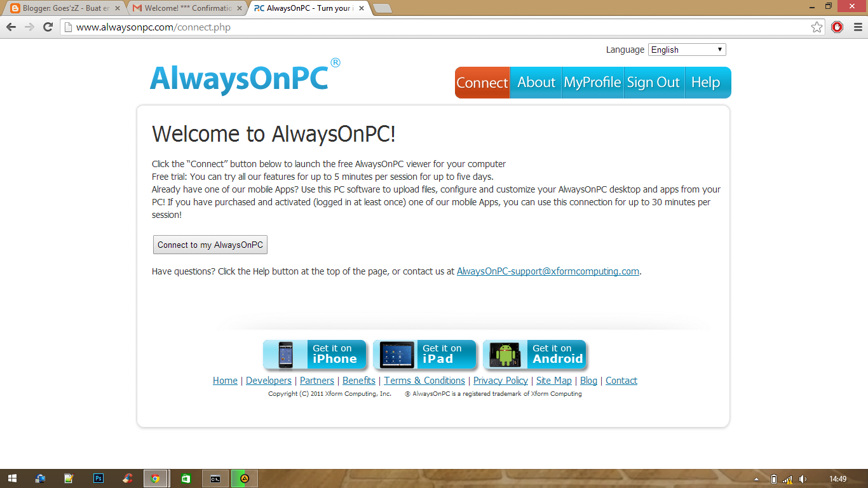Image resolution: width=868 pixels, height=488 pixels.
Task: Open the Language dropdown
Action: pos(687,50)
